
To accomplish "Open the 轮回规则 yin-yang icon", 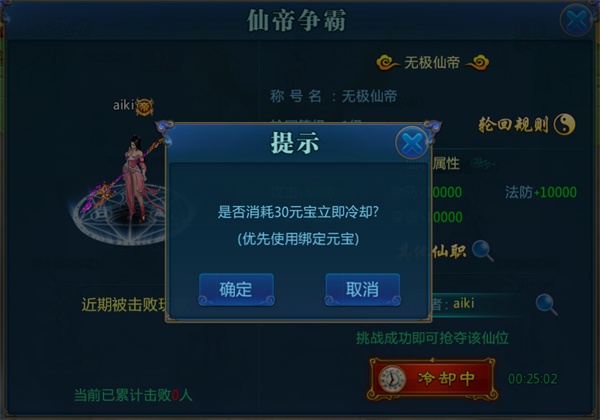I will click(564, 124).
